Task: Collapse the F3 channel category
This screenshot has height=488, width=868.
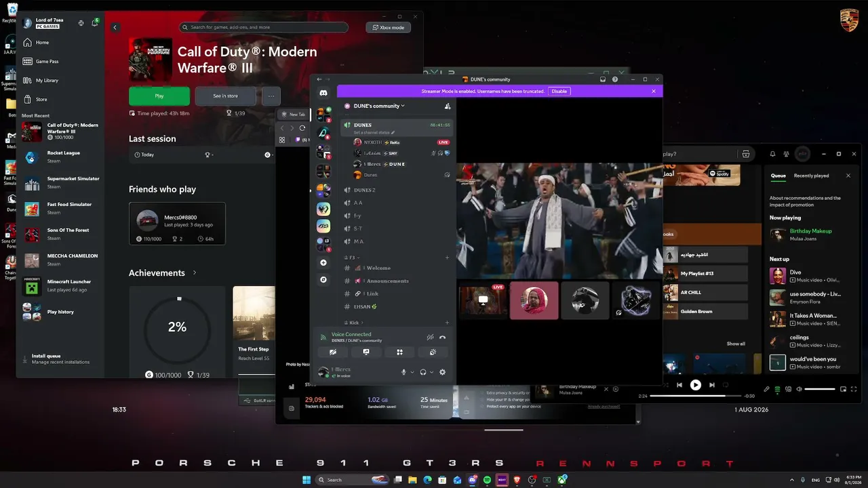Action: [353, 258]
